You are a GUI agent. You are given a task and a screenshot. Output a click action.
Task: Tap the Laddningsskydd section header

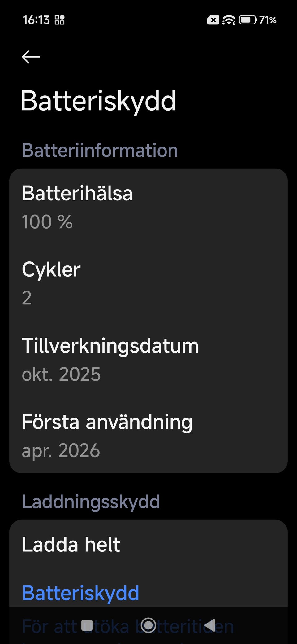point(91,502)
